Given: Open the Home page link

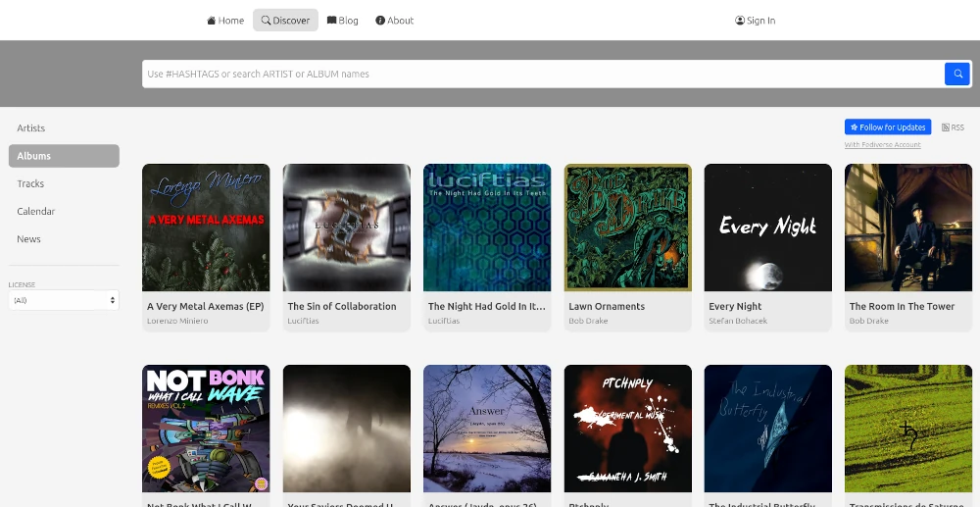Looking at the screenshot, I should click(225, 21).
